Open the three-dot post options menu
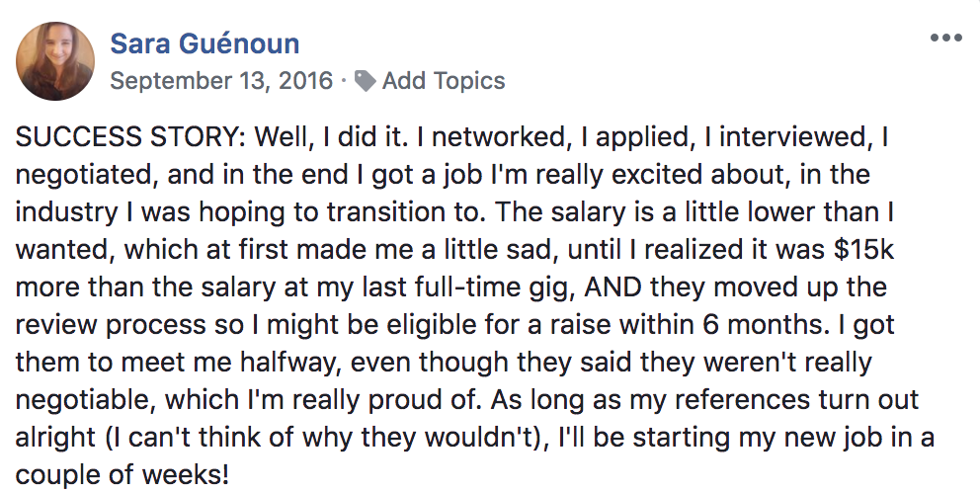 point(945,39)
